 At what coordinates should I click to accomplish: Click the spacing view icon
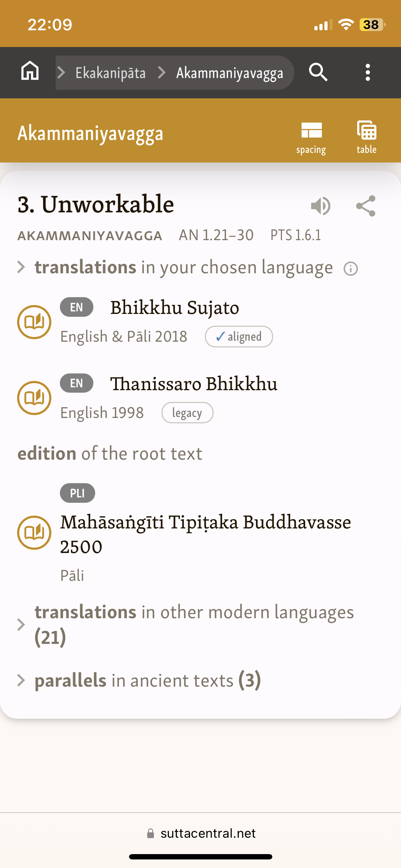click(311, 137)
